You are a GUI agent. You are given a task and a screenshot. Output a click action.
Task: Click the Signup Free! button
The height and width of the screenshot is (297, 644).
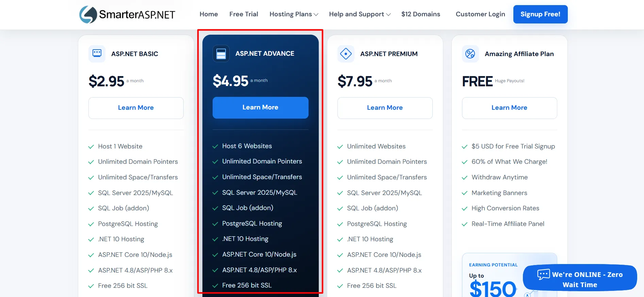(x=540, y=14)
